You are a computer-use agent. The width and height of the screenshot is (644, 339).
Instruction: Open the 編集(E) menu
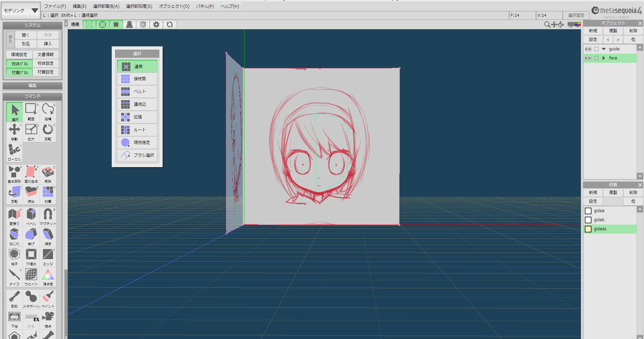[x=79, y=6]
